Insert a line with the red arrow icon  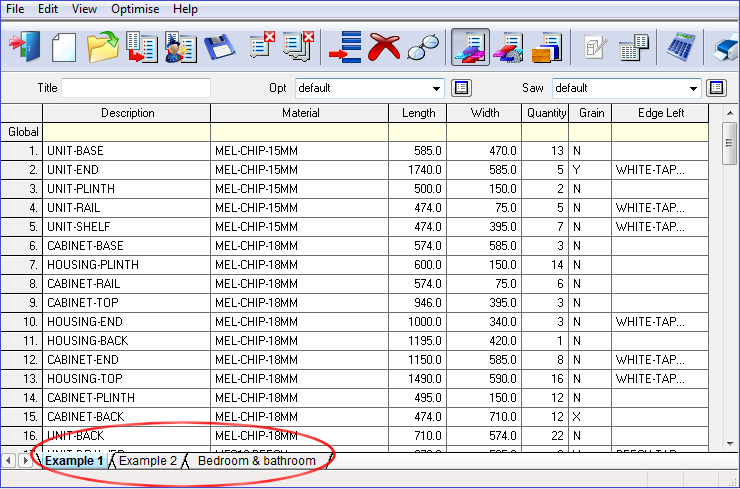(x=345, y=47)
